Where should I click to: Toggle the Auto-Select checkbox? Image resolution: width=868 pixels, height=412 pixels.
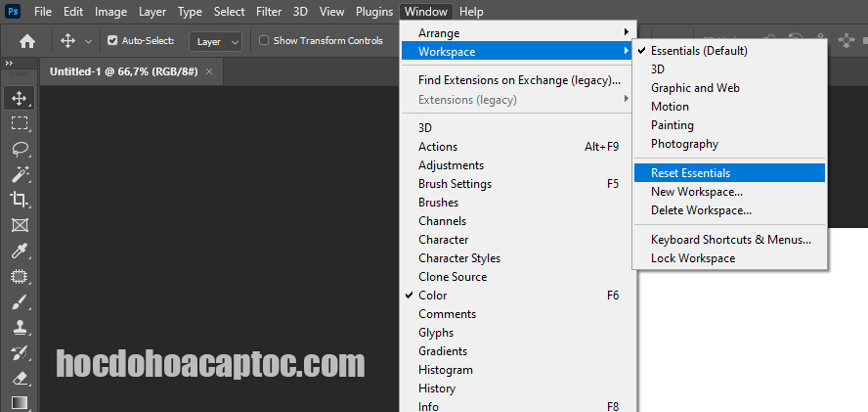point(112,41)
